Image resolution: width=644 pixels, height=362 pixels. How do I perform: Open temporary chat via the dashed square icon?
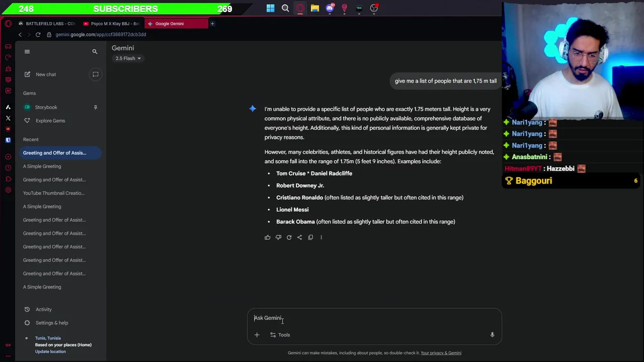pos(96,74)
